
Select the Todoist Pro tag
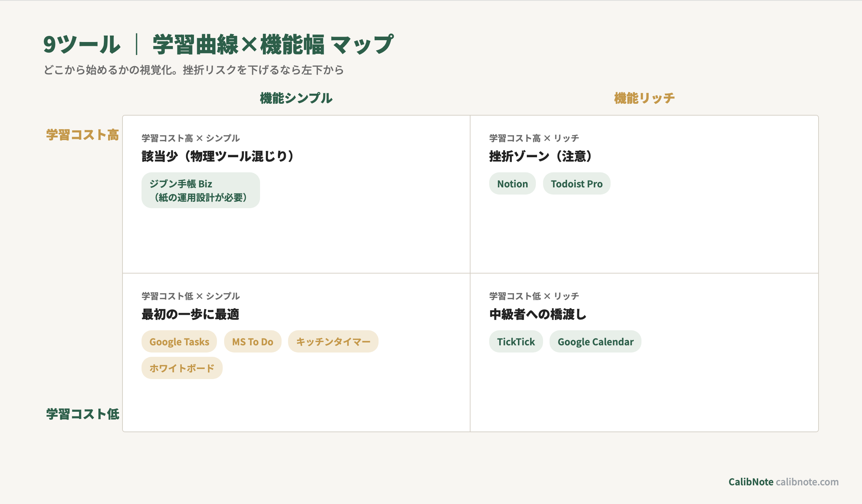click(576, 183)
